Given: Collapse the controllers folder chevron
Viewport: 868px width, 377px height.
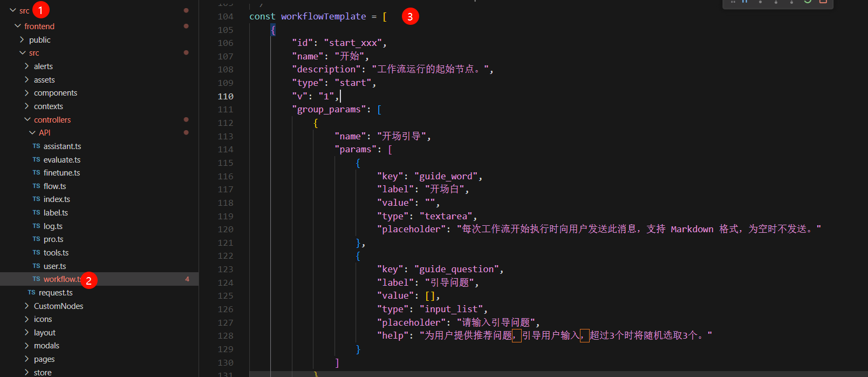Looking at the screenshot, I should point(28,119).
